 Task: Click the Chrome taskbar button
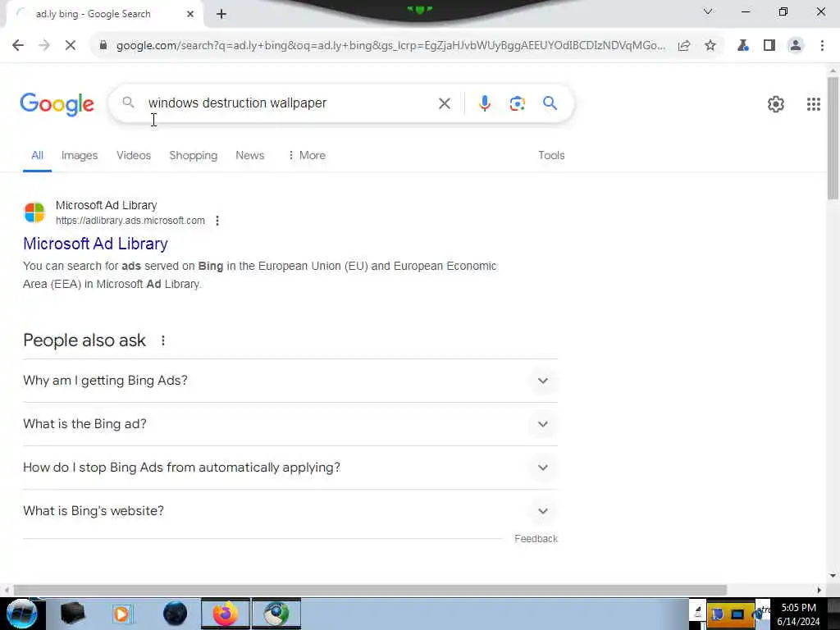pos(276,614)
